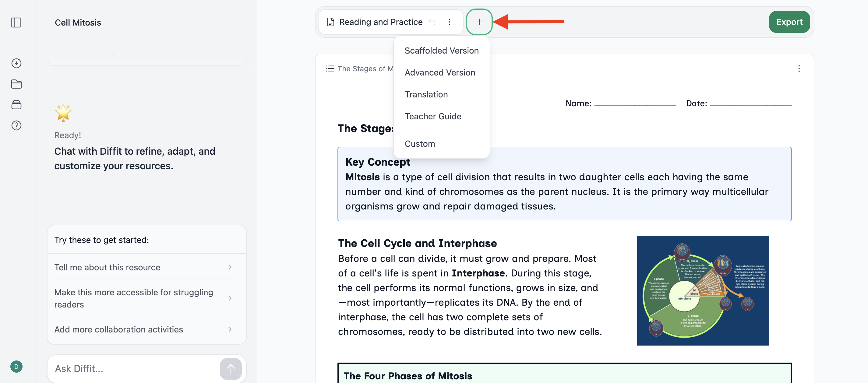Click the bold word Mitosis in Key Concept
The image size is (868, 383).
click(x=362, y=177)
